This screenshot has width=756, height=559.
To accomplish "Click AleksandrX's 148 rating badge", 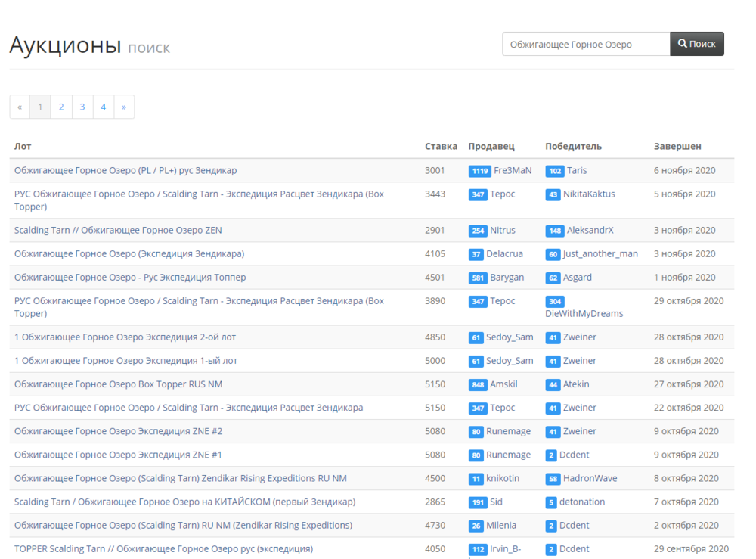I will pyautogui.click(x=555, y=231).
